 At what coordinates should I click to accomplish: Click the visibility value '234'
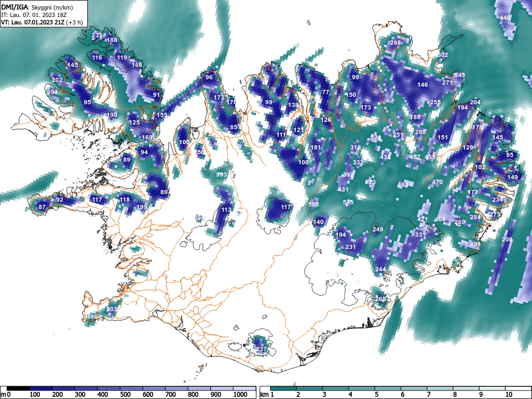498,199
